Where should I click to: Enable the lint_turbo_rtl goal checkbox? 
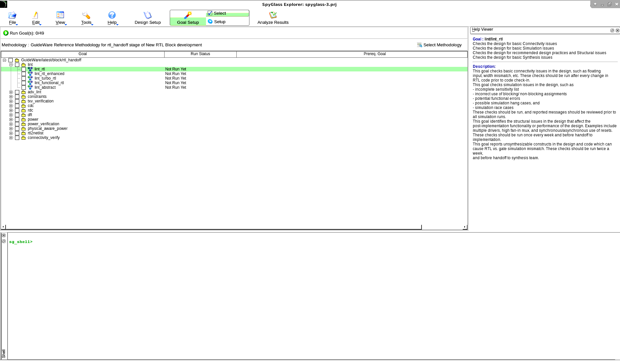point(24,78)
